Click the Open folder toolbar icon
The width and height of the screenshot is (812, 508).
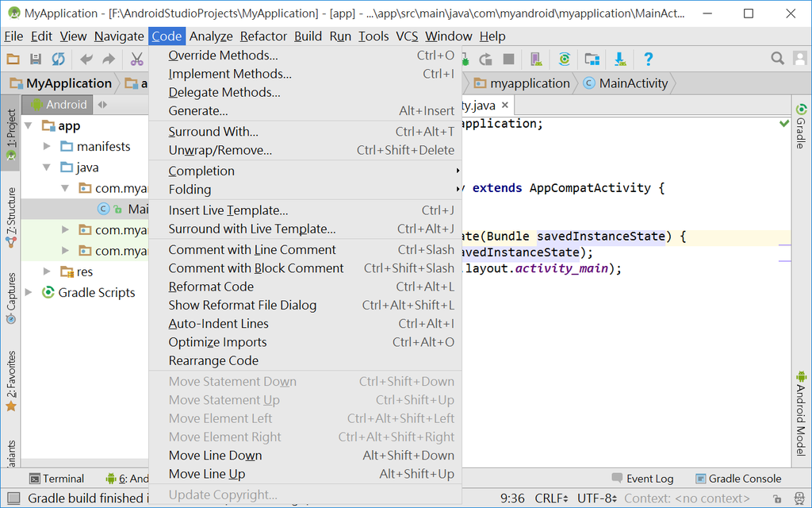click(x=13, y=59)
